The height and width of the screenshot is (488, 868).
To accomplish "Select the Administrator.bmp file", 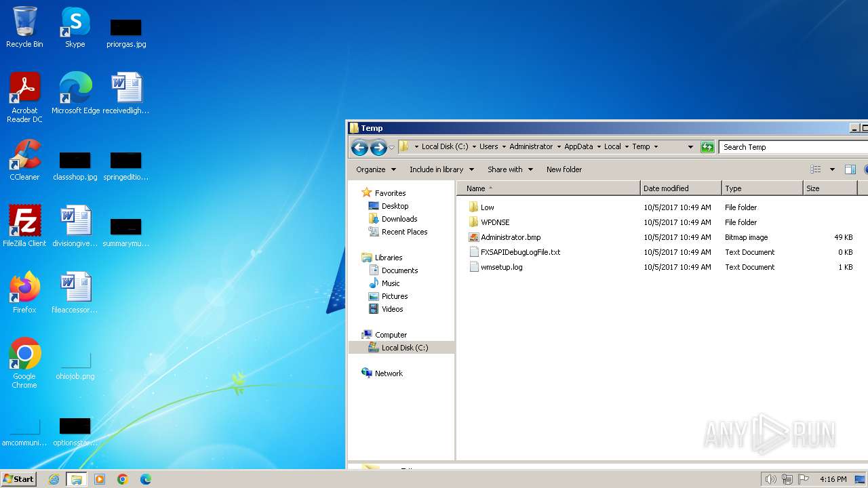I will tap(511, 237).
